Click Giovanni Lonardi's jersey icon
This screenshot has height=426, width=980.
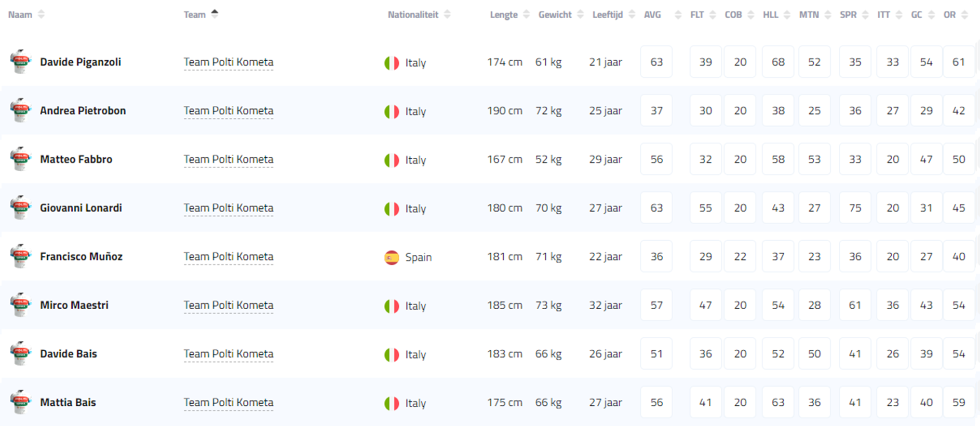(20, 208)
